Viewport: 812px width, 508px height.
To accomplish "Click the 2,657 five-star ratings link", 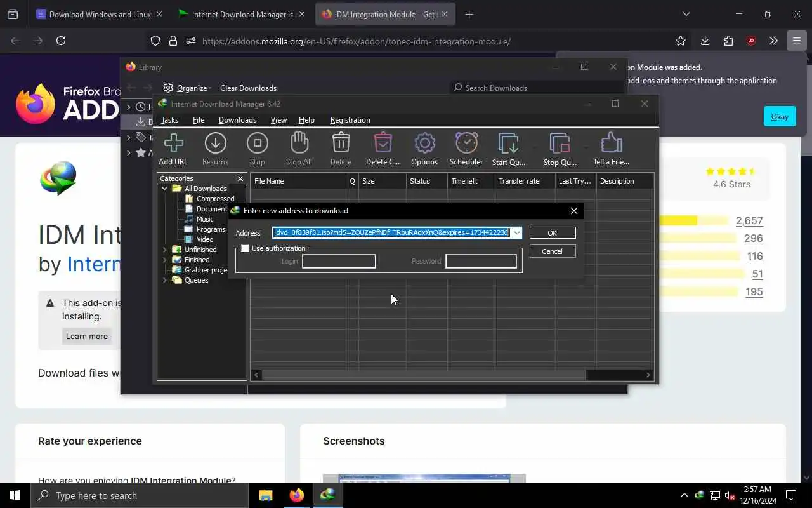I will coord(749,221).
